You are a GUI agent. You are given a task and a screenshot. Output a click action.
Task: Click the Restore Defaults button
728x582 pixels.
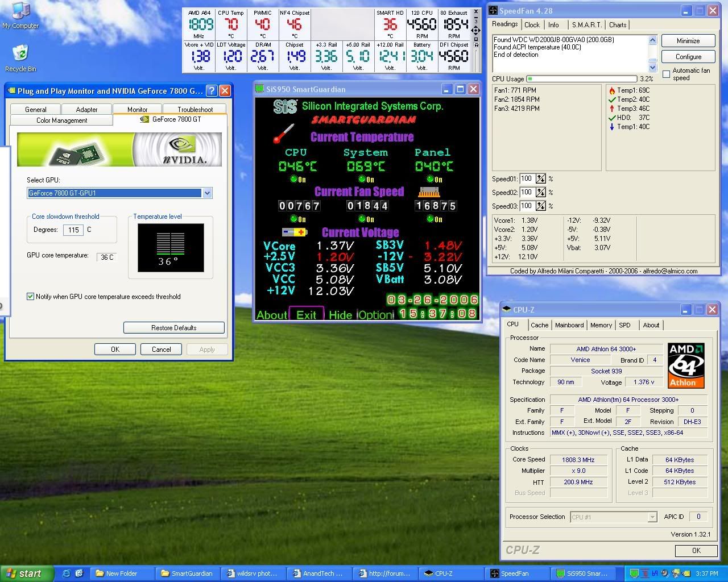pos(173,328)
